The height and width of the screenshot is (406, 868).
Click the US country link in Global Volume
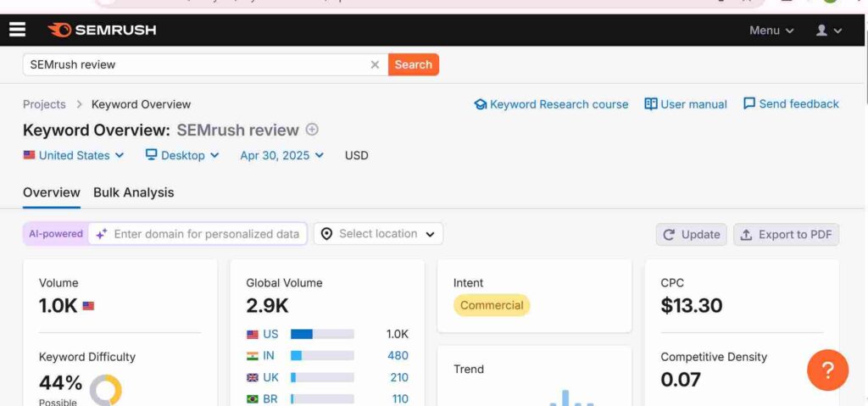270,335
